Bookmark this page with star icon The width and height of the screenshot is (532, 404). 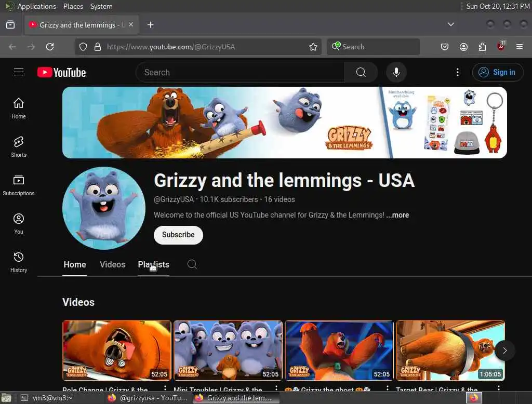pos(313,46)
